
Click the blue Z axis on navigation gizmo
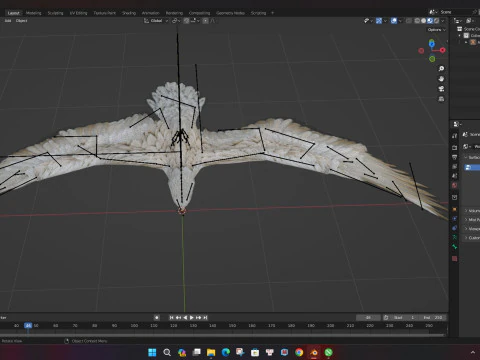click(432, 43)
